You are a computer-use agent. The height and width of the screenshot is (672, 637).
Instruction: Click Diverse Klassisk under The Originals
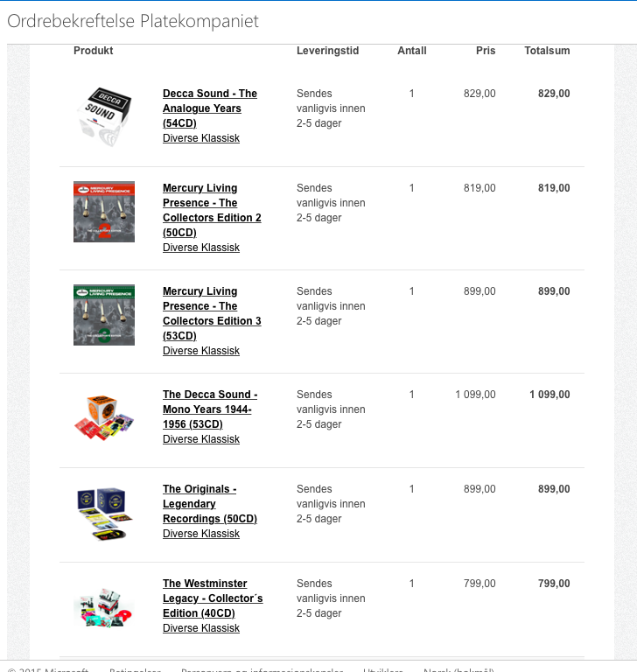tap(200, 534)
